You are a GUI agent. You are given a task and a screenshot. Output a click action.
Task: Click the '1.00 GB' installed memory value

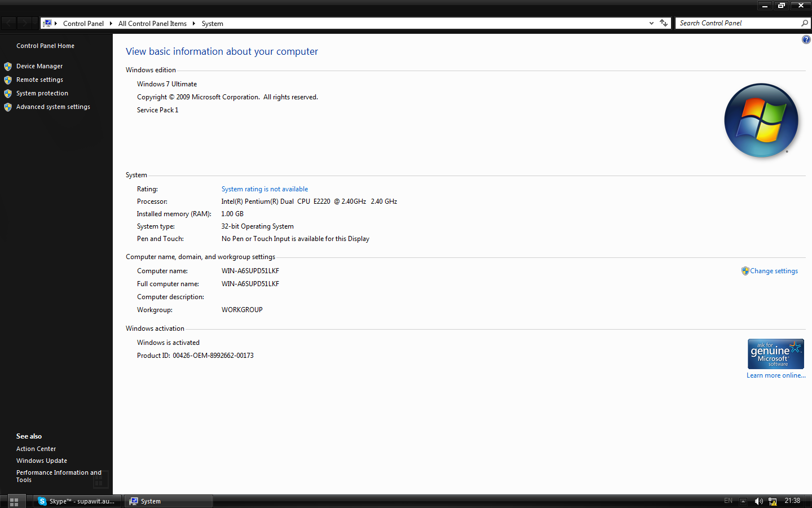[232, 214]
